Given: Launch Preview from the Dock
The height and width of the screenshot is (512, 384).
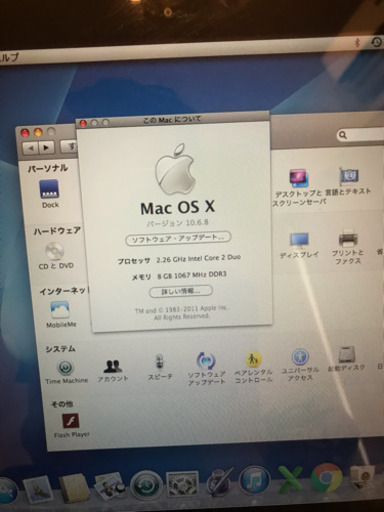Looking at the screenshot, I should 110,487.
